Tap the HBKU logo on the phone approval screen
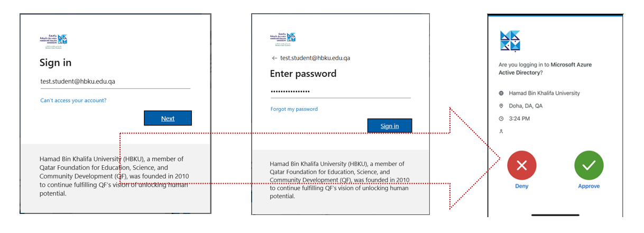Screen dimensions: 644x233 510,41
